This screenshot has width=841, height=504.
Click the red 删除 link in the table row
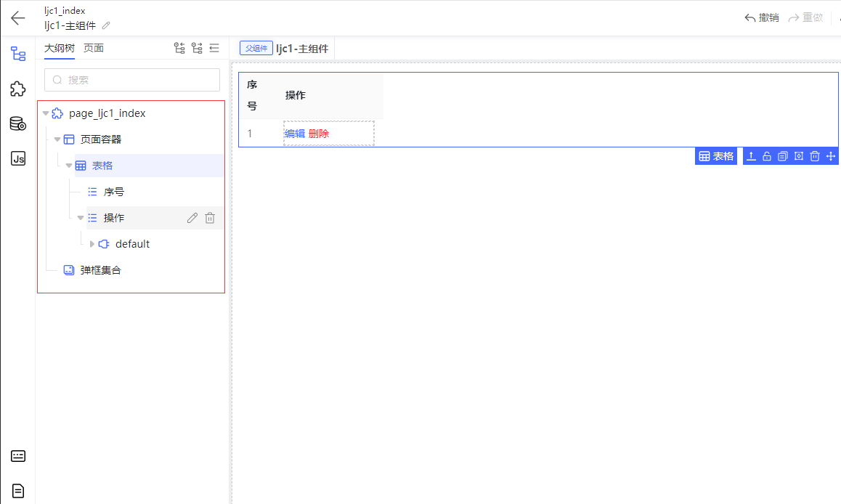319,134
